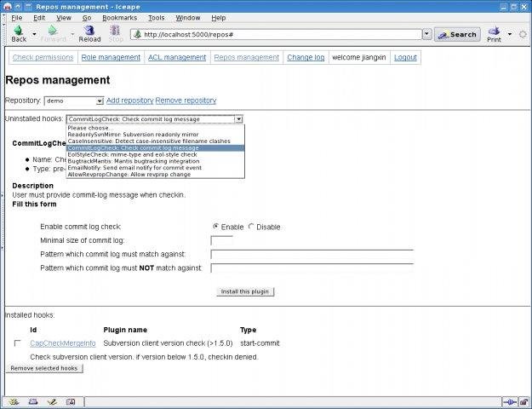Click Remove selected hooks button
Viewport: 532px width, 409px height.
[x=44, y=368]
